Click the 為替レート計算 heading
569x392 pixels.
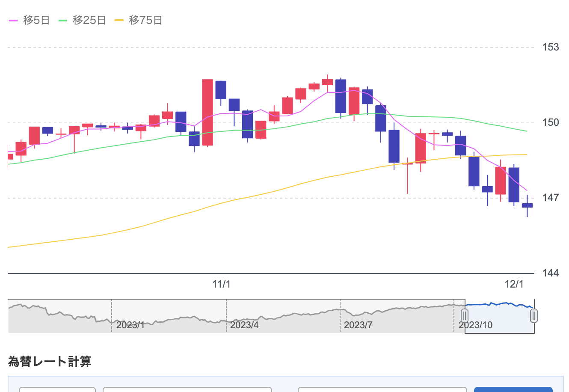pos(50,362)
